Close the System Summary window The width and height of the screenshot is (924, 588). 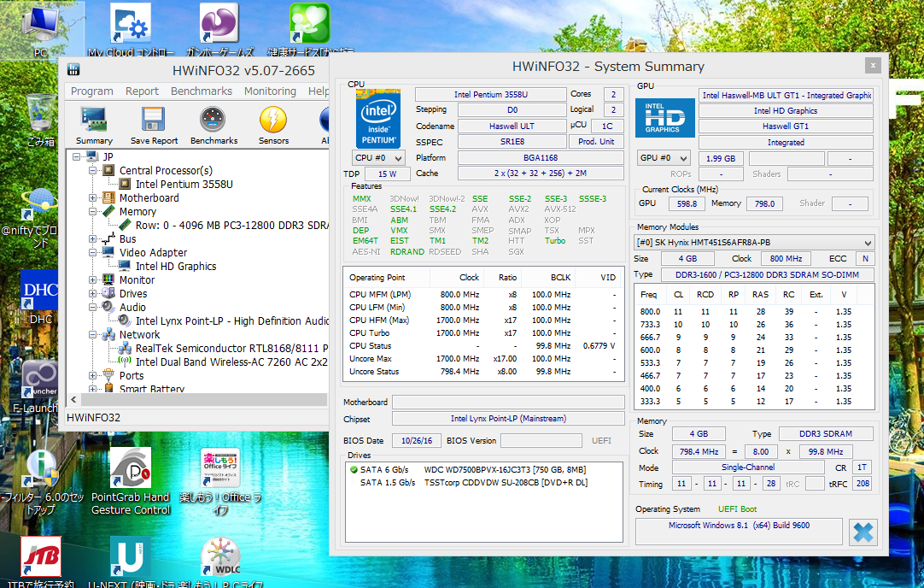tap(873, 66)
